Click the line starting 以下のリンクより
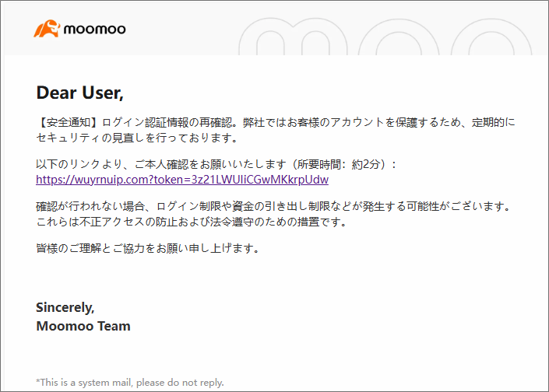549x392 pixels. coord(216,164)
